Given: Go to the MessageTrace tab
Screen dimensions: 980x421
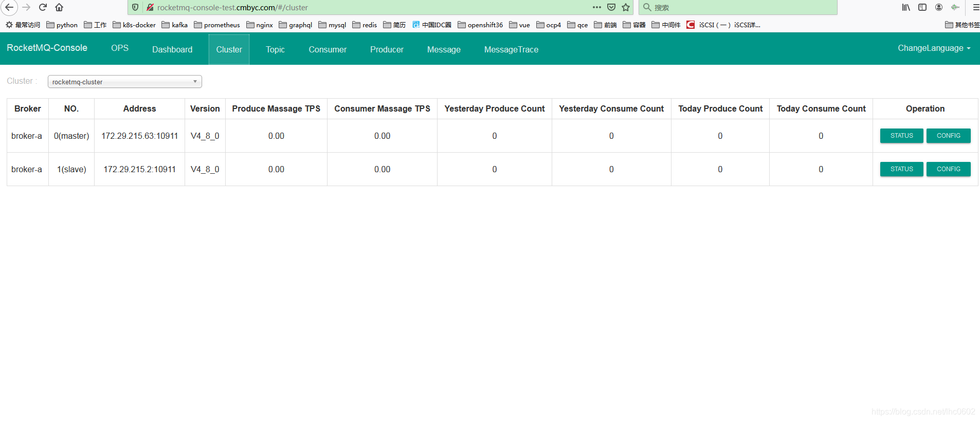Looking at the screenshot, I should pos(511,49).
